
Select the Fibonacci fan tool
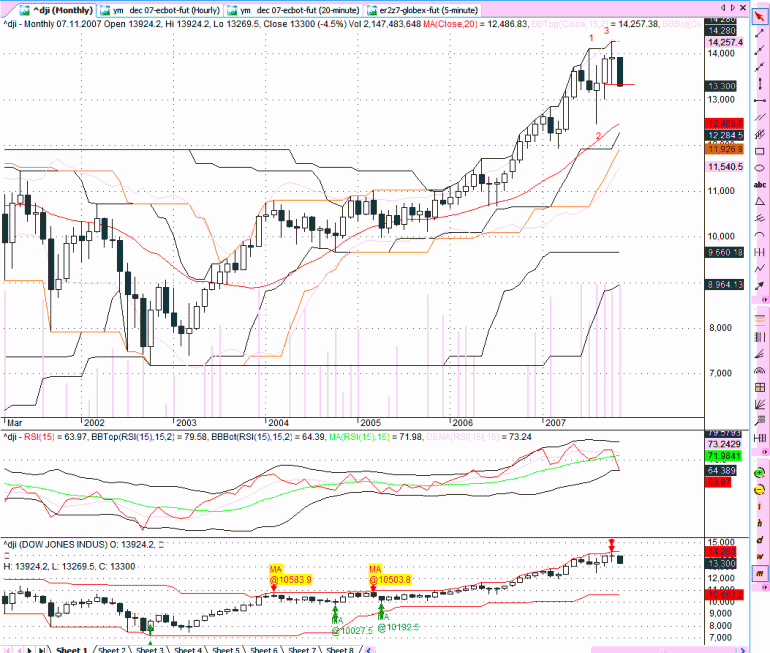(x=760, y=354)
